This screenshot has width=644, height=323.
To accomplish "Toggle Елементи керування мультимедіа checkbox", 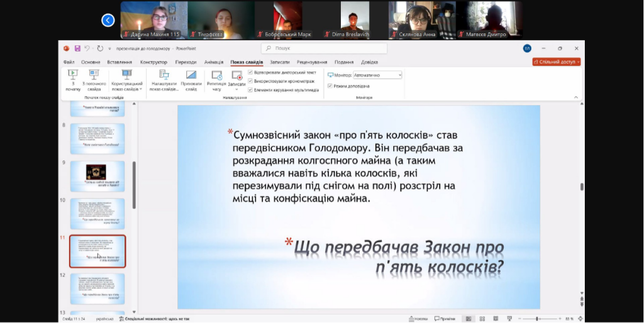I will 250,90.
